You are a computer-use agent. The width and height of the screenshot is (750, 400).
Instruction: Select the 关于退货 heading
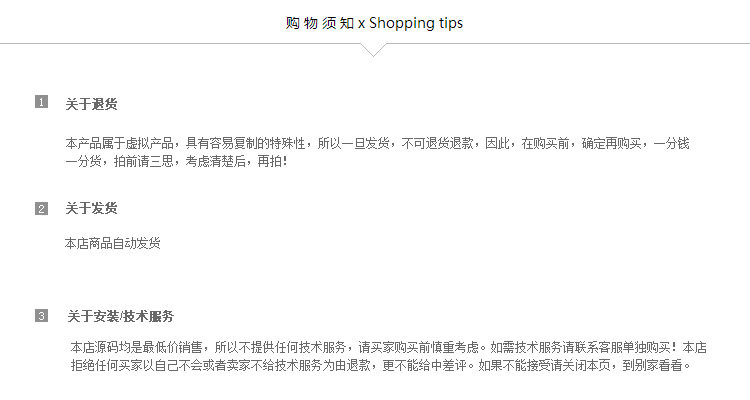[x=91, y=104]
